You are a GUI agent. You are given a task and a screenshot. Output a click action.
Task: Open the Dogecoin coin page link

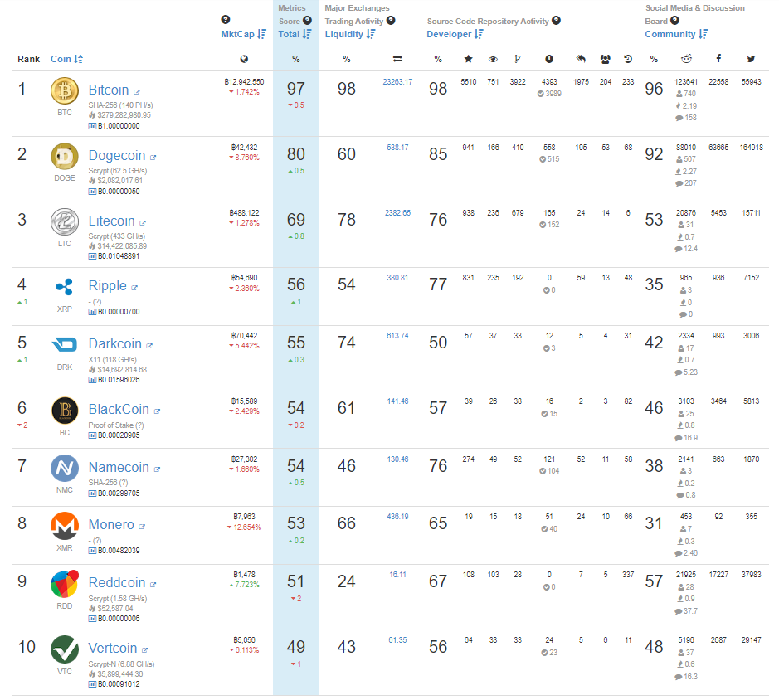tap(117, 155)
